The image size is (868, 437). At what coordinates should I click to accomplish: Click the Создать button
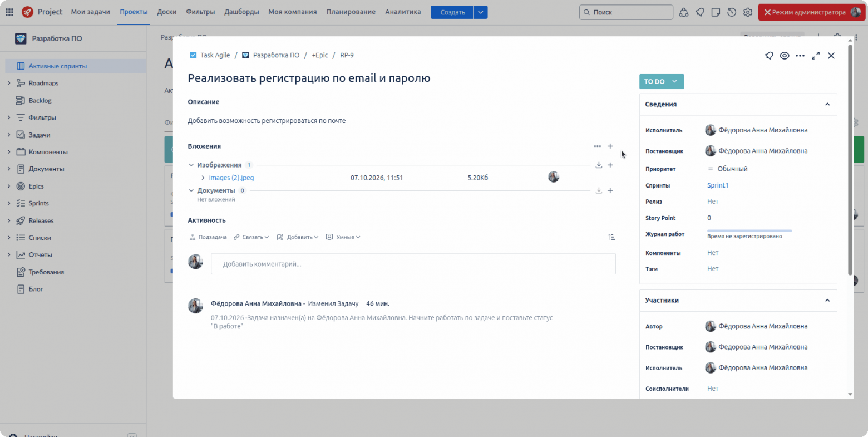[452, 12]
